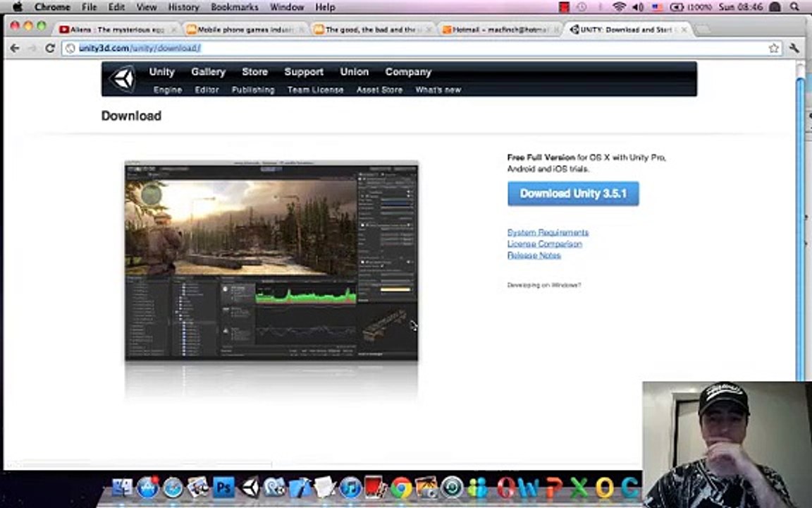
Task: Open the Support nav item
Action: [x=304, y=72]
